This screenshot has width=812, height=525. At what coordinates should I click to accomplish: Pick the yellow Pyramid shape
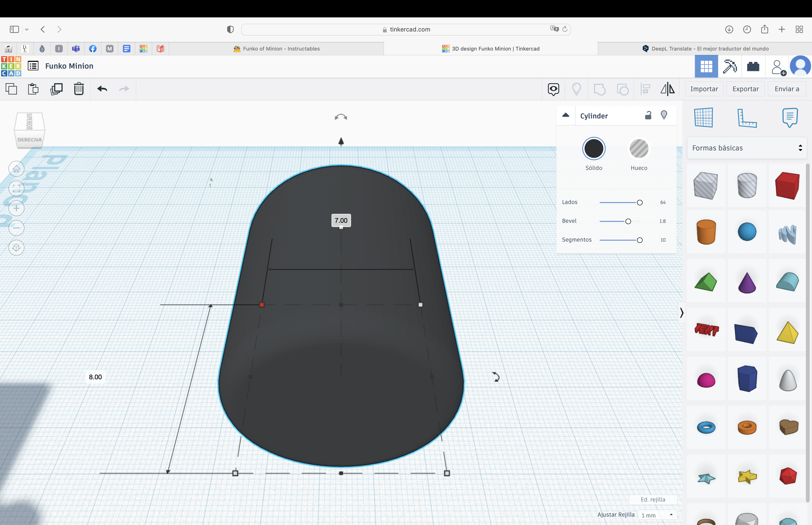[x=788, y=332]
